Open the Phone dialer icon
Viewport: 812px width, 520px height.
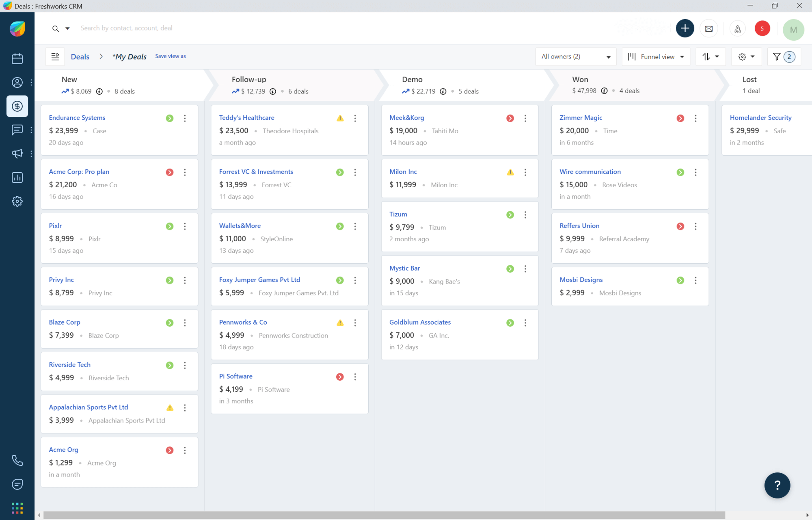coord(17,460)
